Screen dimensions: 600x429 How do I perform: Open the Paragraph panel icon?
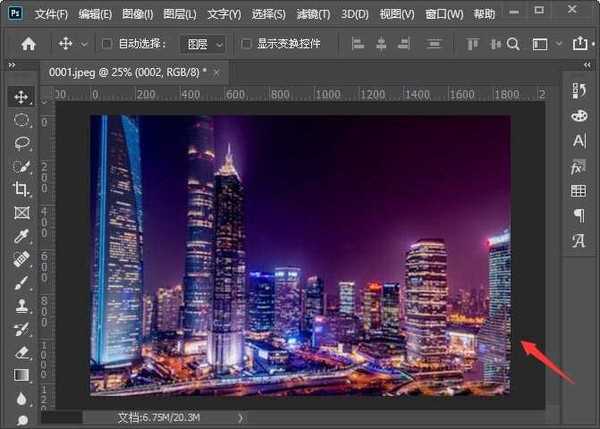pos(579,216)
